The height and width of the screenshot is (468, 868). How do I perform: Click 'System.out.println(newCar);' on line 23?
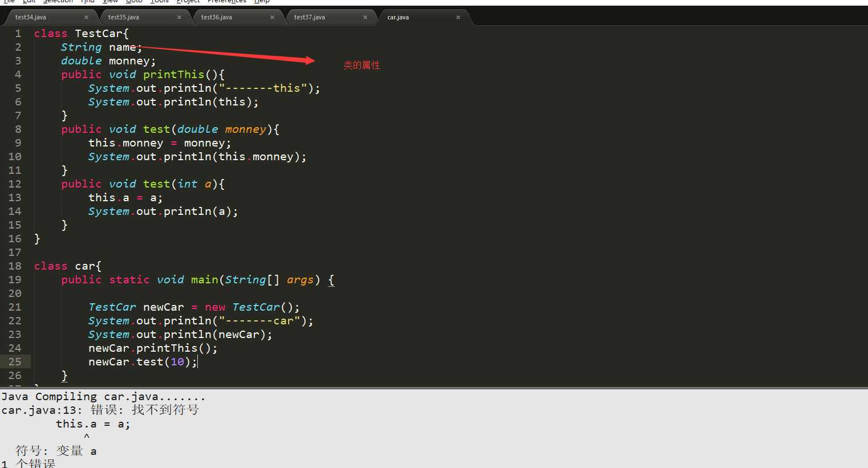[180, 335]
